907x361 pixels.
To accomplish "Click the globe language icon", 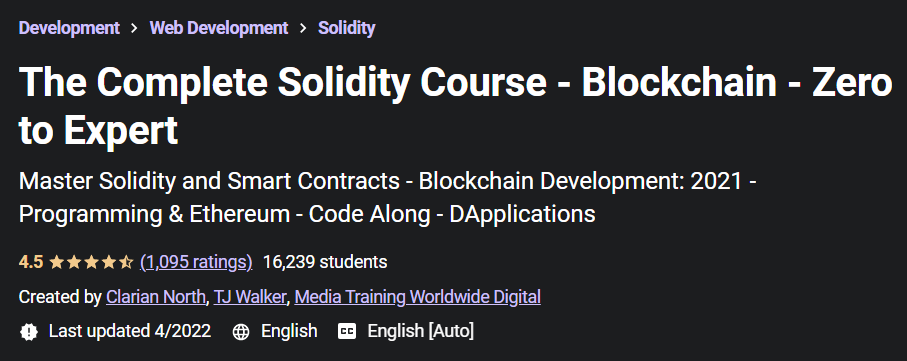I will [241, 331].
